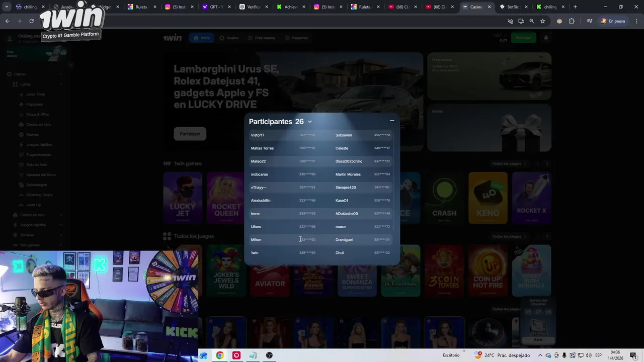This screenshot has height=362, width=644.
Task: Select participant Cramiguel
Action: (344, 240)
